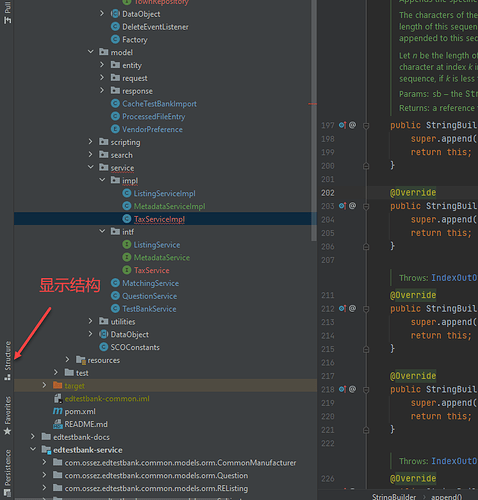Click the override gutter icon on line 212

coord(342,308)
